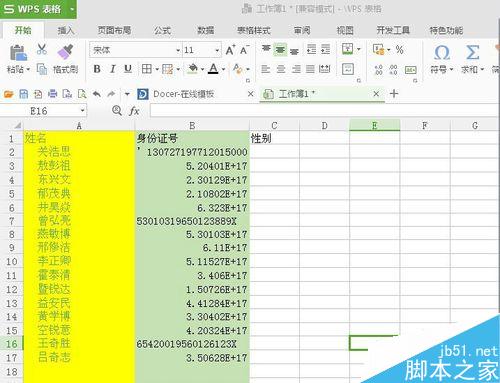Select the 性别 header cell
The width and height of the screenshot is (500, 383).
click(x=274, y=138)
